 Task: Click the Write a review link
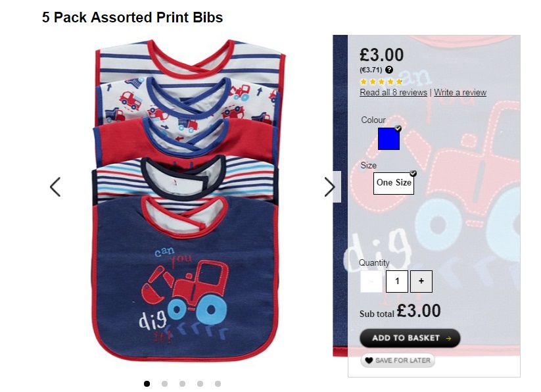coord(460,93)
